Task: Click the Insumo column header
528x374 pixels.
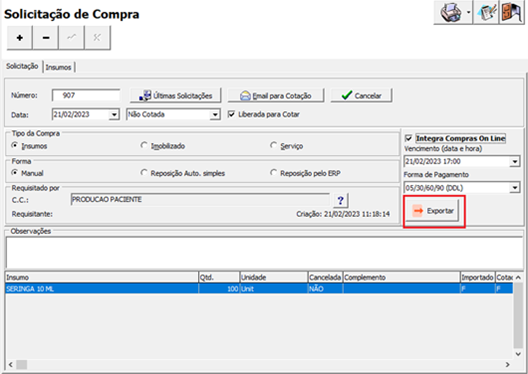Action: click(102, 277)
